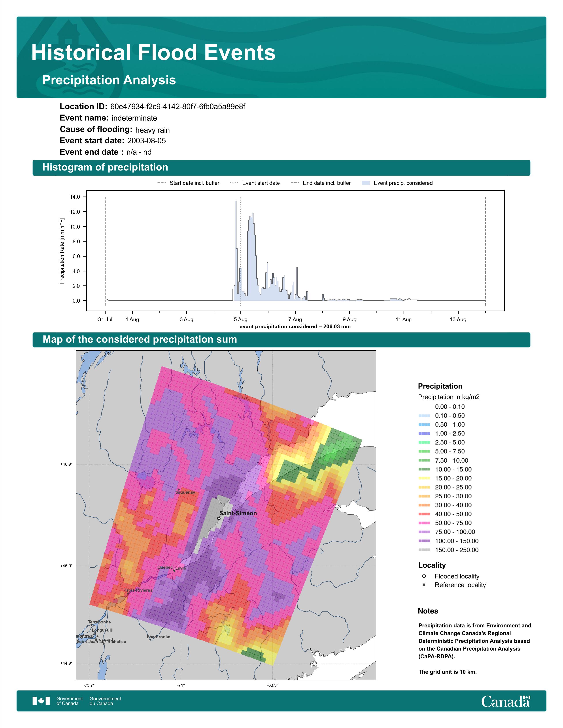Click the Event name value indeterminate
The image size is (563, 728).
(x=134, y=118)
